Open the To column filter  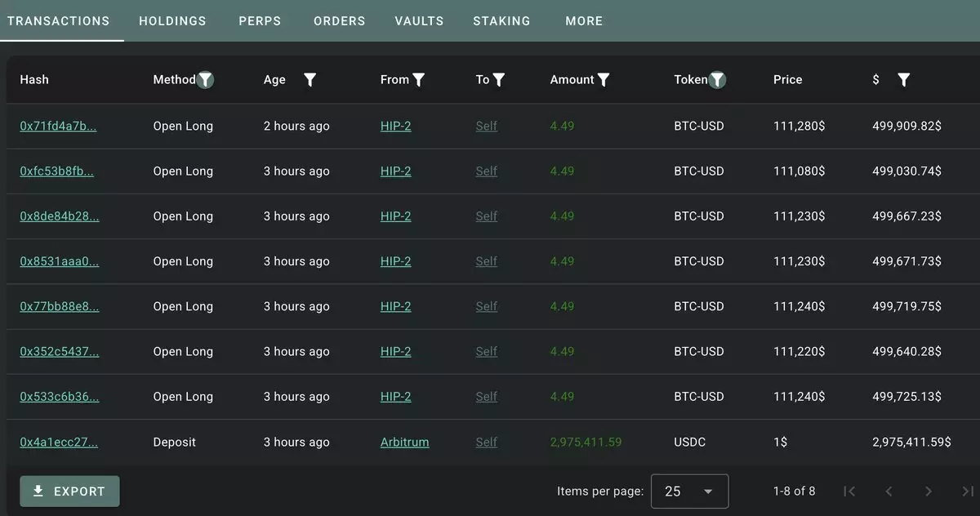[499, 79]
